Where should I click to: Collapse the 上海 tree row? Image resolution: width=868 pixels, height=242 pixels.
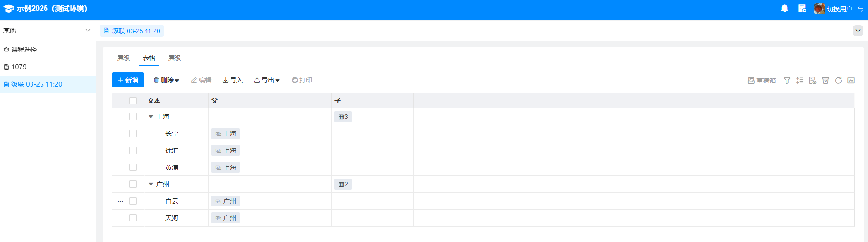tap(151, 117)
